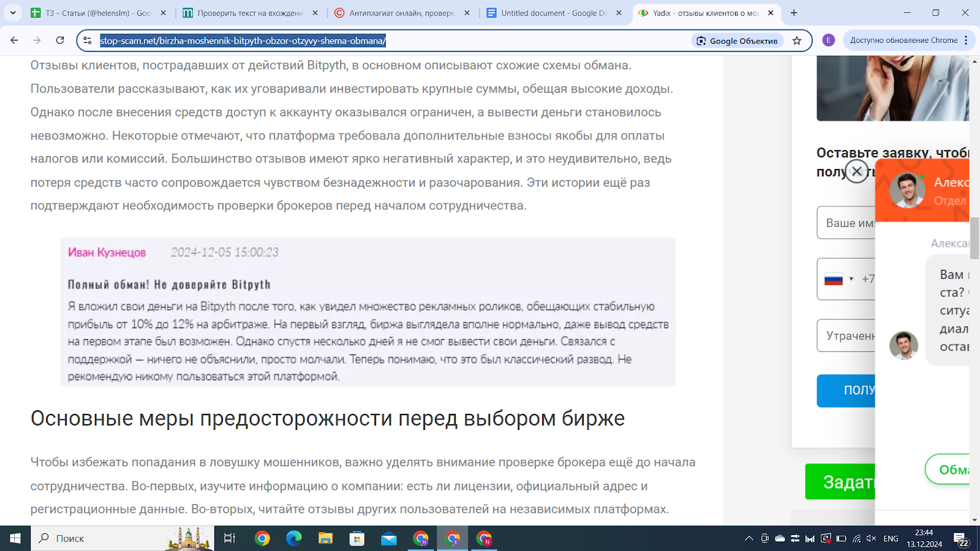Open Chrome three-dot menu
980x551 pixels.
(966, 40)
